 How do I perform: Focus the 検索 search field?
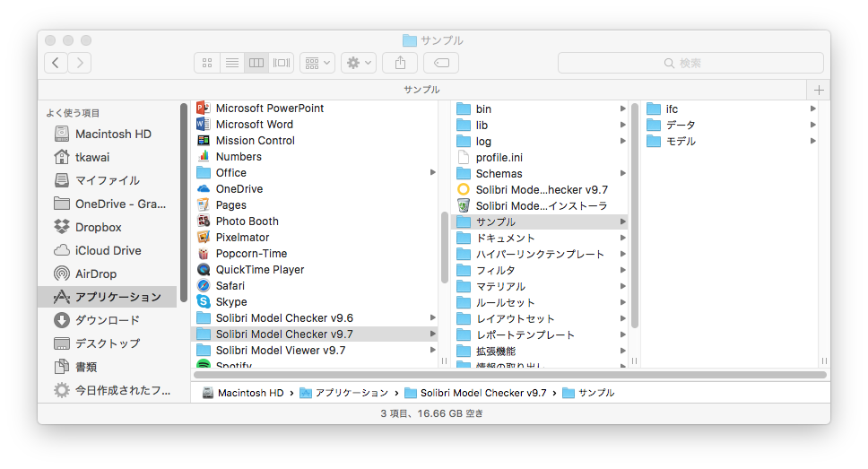pos(690,63)
